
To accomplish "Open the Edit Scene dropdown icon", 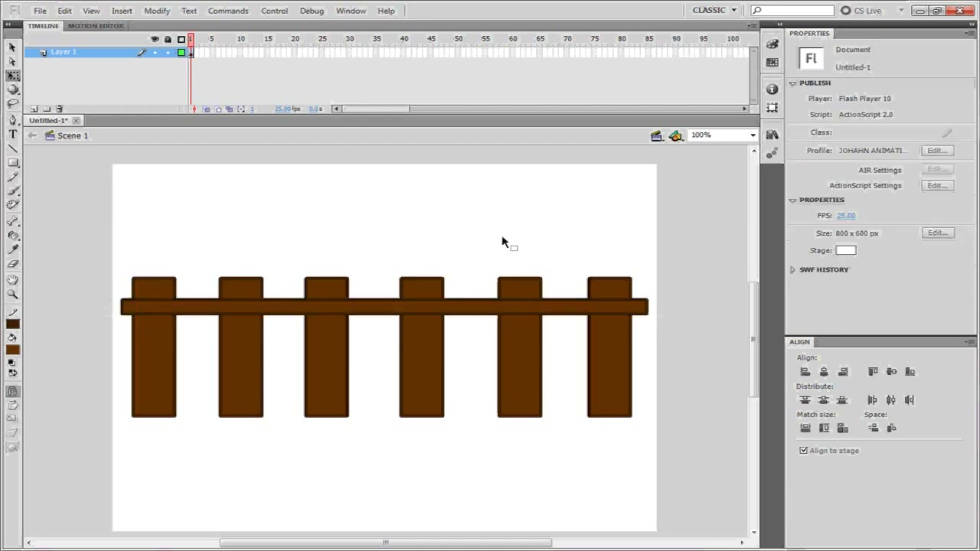I will 656,135.
